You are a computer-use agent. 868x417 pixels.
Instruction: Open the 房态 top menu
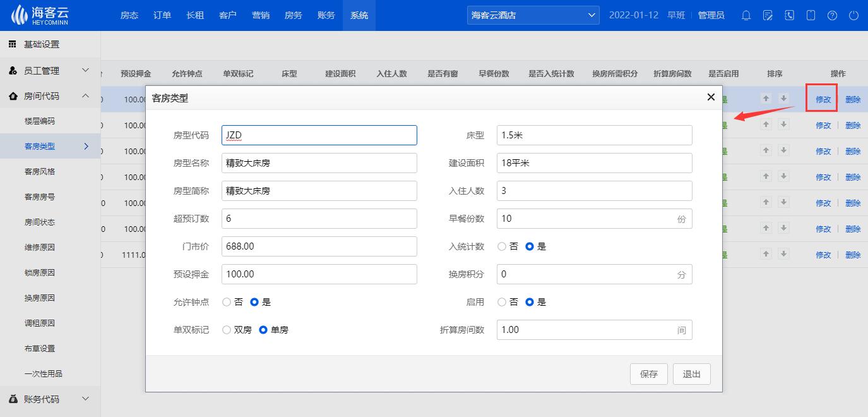[x=129, y=15]
